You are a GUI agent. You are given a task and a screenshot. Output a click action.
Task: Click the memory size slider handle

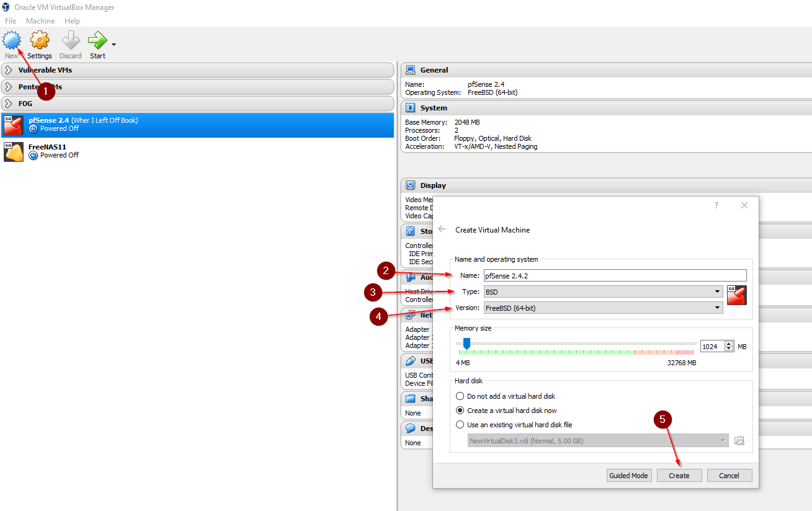point(466,344)
